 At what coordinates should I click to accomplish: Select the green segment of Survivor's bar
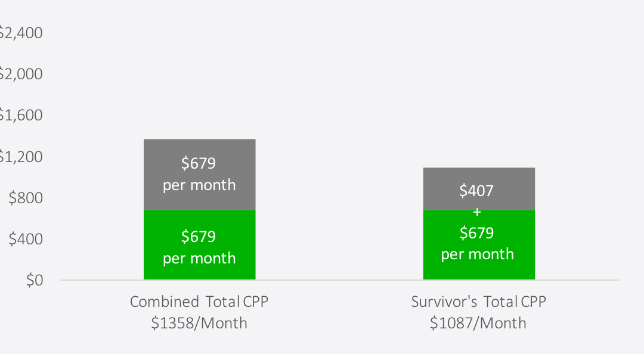(x=479, y=245)
